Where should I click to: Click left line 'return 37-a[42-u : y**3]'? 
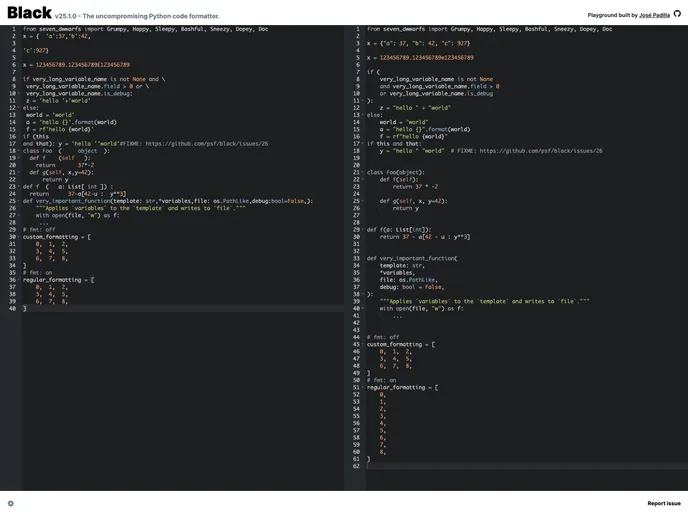coord(78,194)
